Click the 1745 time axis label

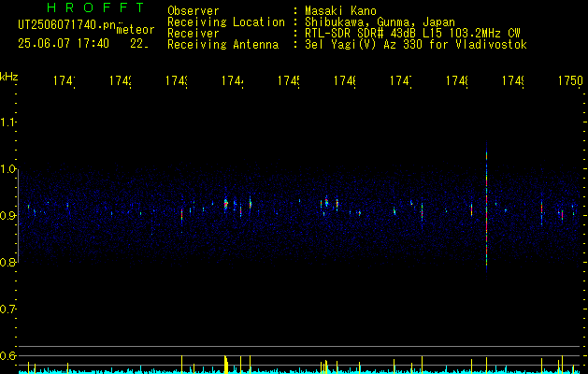pos(289,80)
